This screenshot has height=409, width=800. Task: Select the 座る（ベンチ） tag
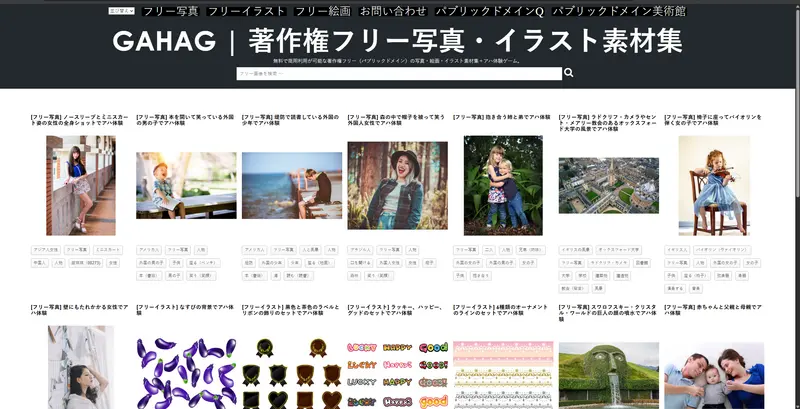(x=203, y=263)
